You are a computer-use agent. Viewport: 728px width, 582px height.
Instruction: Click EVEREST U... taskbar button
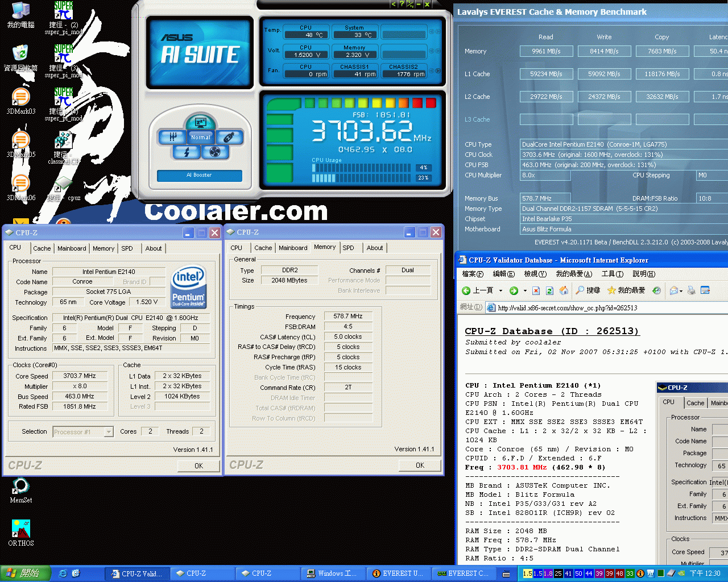coord(399,573)
